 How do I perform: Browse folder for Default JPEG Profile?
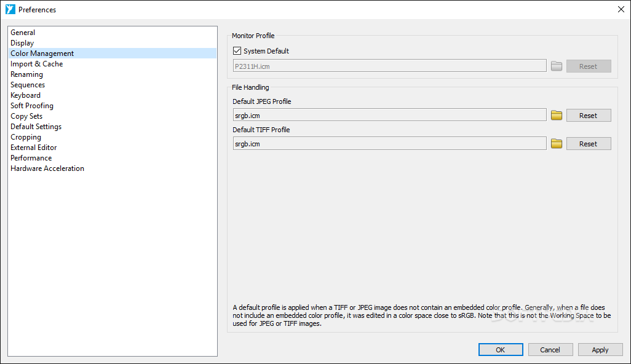[556, 116]
